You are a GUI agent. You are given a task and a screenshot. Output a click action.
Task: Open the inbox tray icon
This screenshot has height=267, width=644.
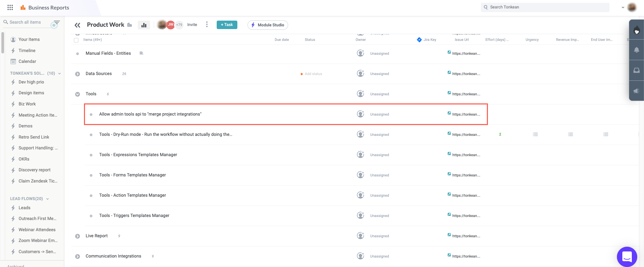(x=637, y=70)
